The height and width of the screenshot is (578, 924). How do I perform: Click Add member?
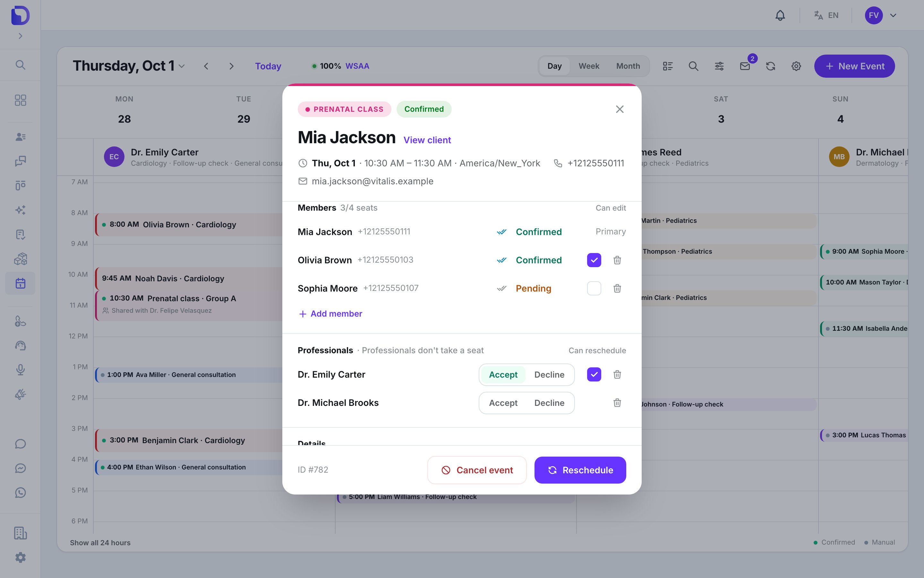[x=330, y=314]
